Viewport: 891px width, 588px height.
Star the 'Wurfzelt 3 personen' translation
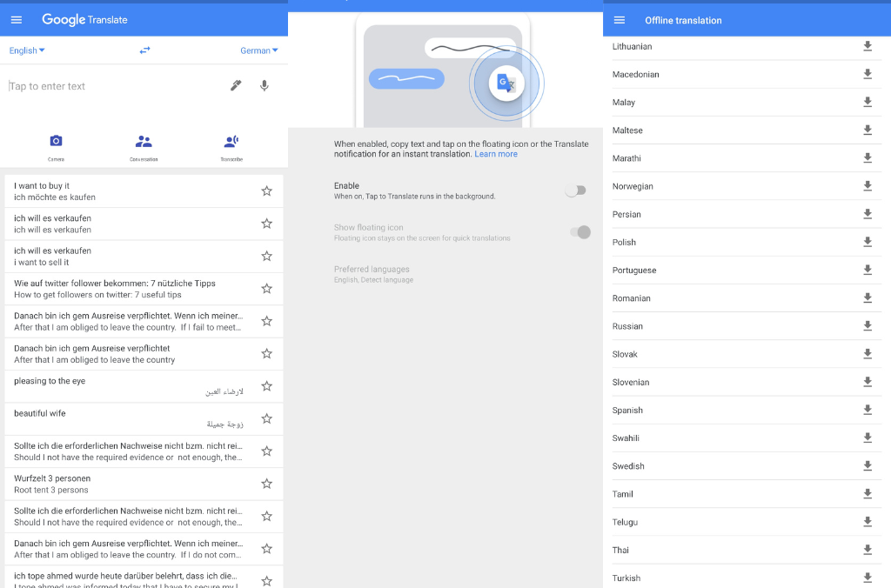[x=266, y=484]
